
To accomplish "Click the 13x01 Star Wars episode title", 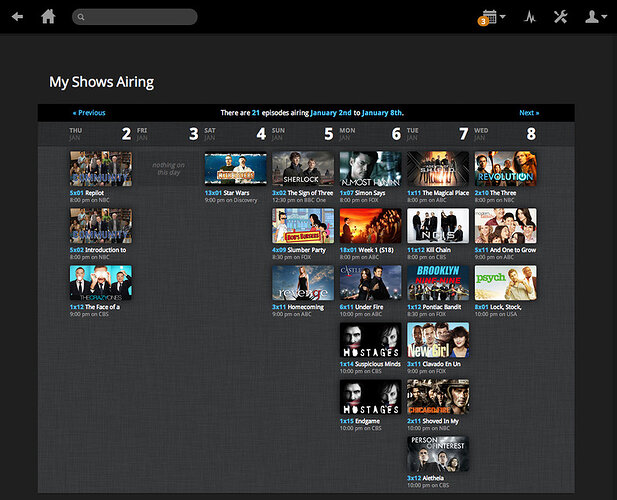I will 227,193.
